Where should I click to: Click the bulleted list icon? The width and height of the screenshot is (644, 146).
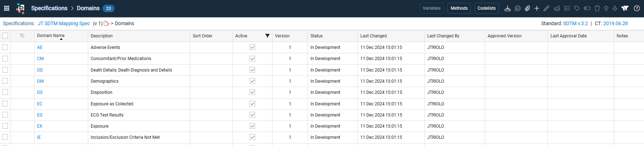click(x=567, y=8)
